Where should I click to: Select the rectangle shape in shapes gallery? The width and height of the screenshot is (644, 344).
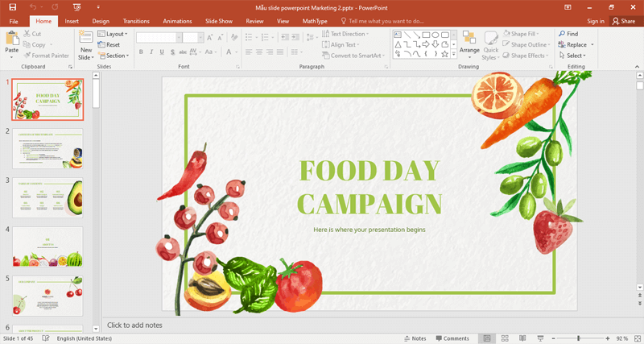(x=426, y=35)
